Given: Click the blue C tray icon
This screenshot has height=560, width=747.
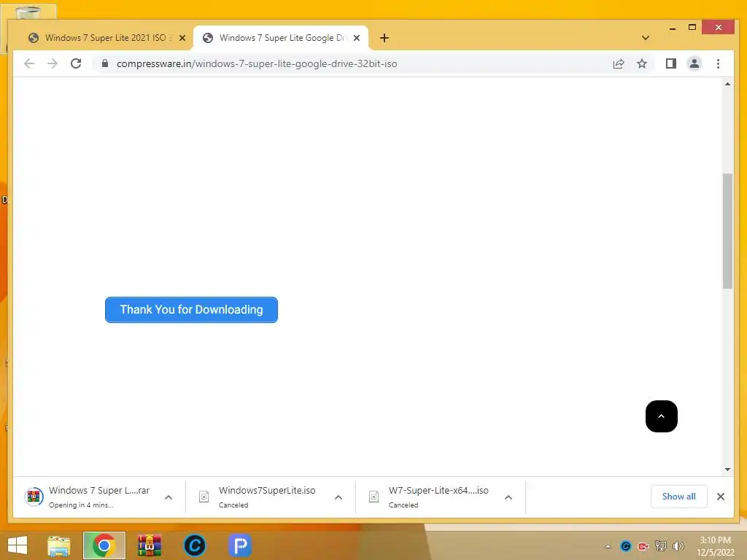Looking at the screenshot, I should click(x=625, y=546).
